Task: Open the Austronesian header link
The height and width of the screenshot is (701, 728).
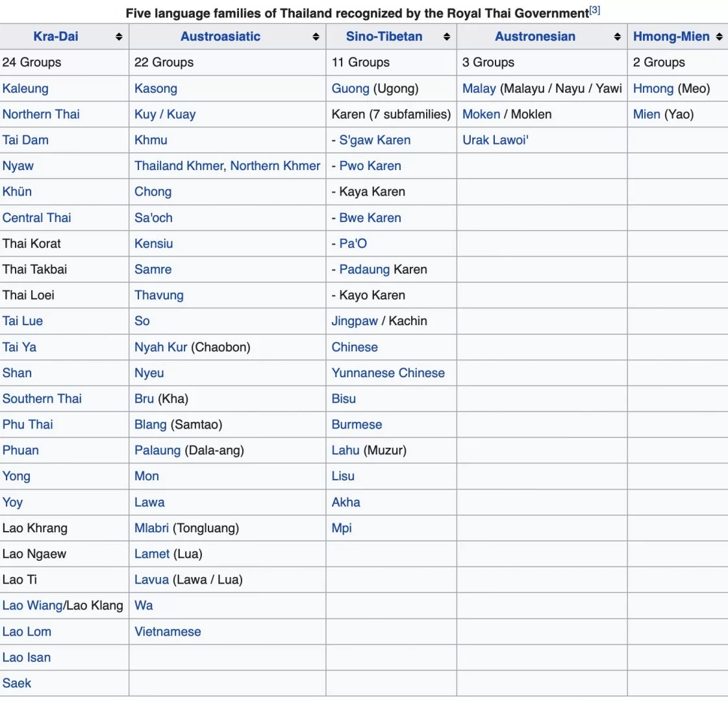Action: click(535, 36)
